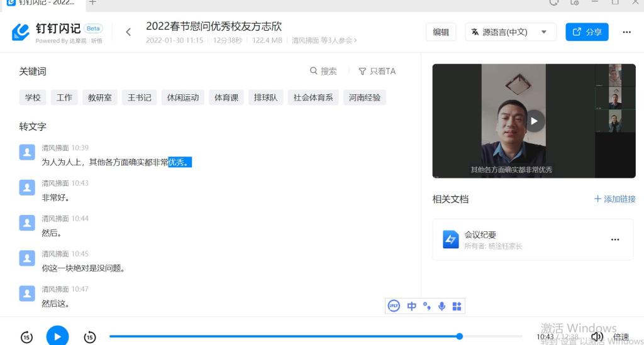Rewind 15 seconds
Image resolution: width=644 pixels, height=345 pixels.
[x=26, y=337]
